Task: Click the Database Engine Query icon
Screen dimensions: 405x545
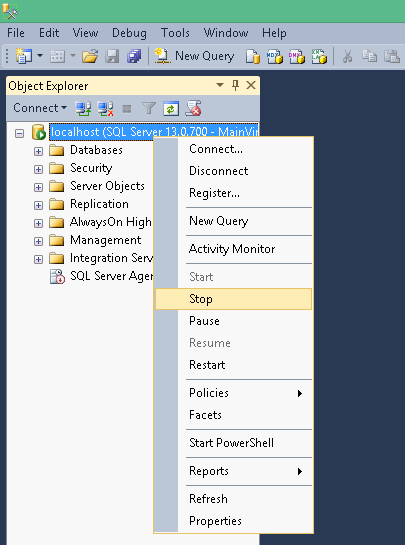Action: [253, 56]
